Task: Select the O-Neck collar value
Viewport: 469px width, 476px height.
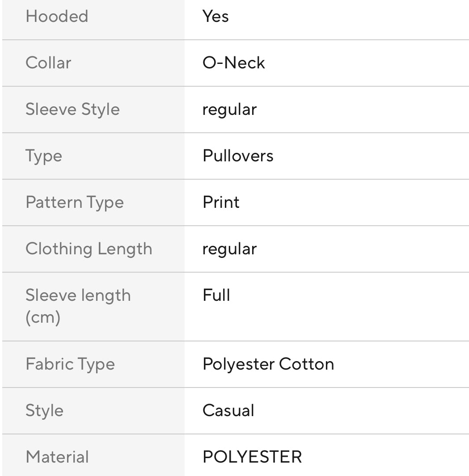Action: pos(233,63)
